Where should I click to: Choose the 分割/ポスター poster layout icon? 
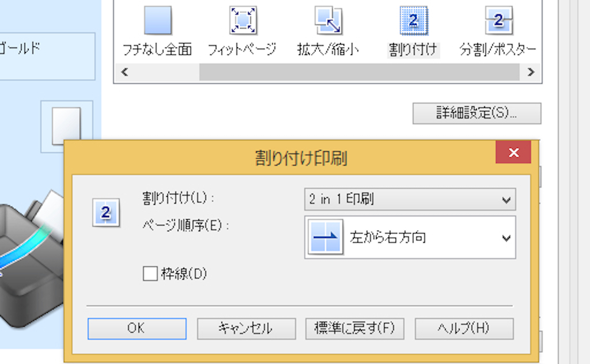(x=498, y=21)
